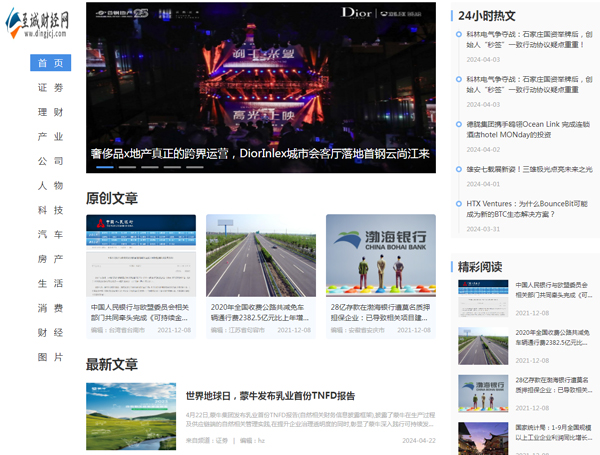Go to the 房产 section
The height and width of the screenshot is (455, 600).
pyautogui.click(x=51, y=259)
